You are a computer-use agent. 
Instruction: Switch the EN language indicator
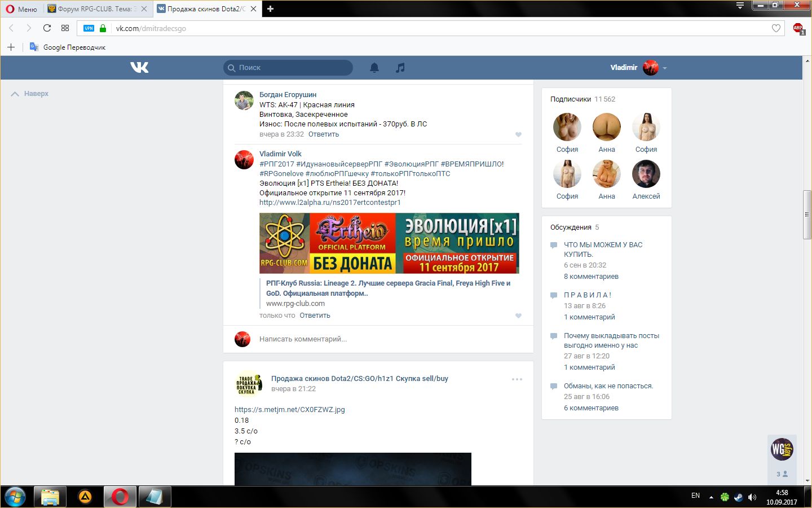pyautogui.click(x=695, y=496)
